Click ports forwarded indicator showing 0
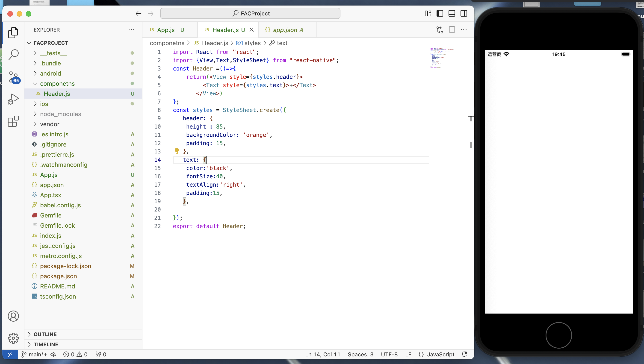This screenshot has width=644, height=364. point(101,354)
